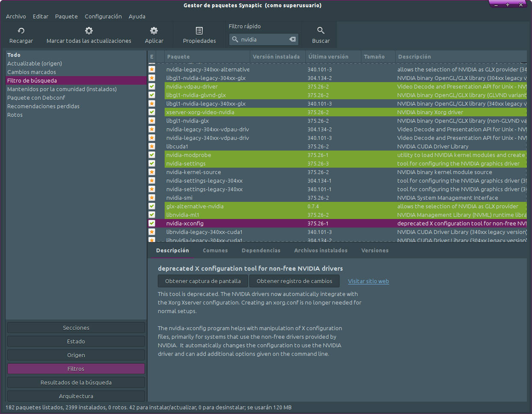Toggle mark checkbox for glx-alternative-nvidia
Screen dimensions: 532x414
152,206
